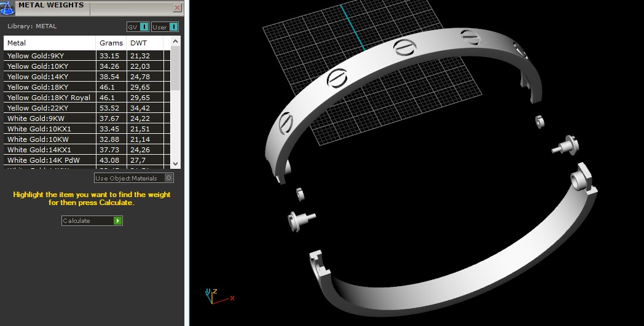Toggle the User library switch

point(165,27)
